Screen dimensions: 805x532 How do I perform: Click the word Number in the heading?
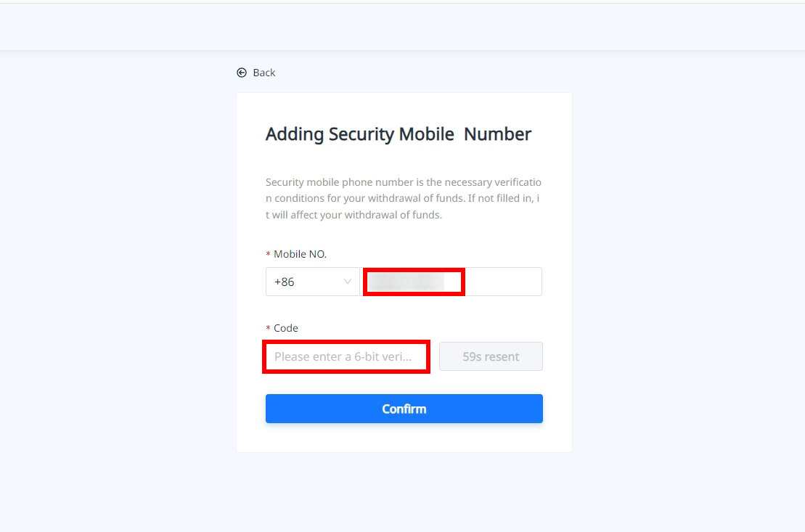(x=497, y=134)
